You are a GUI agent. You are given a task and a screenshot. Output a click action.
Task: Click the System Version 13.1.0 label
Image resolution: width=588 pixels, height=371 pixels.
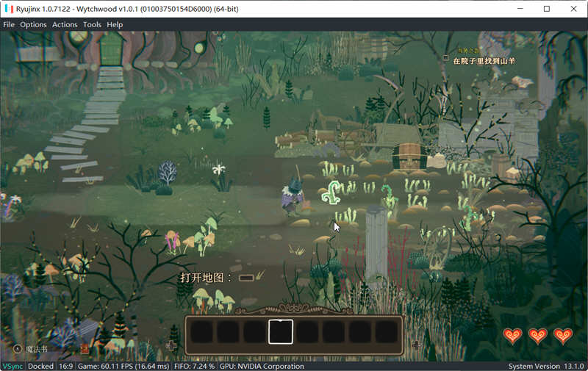tap(546, 366)
